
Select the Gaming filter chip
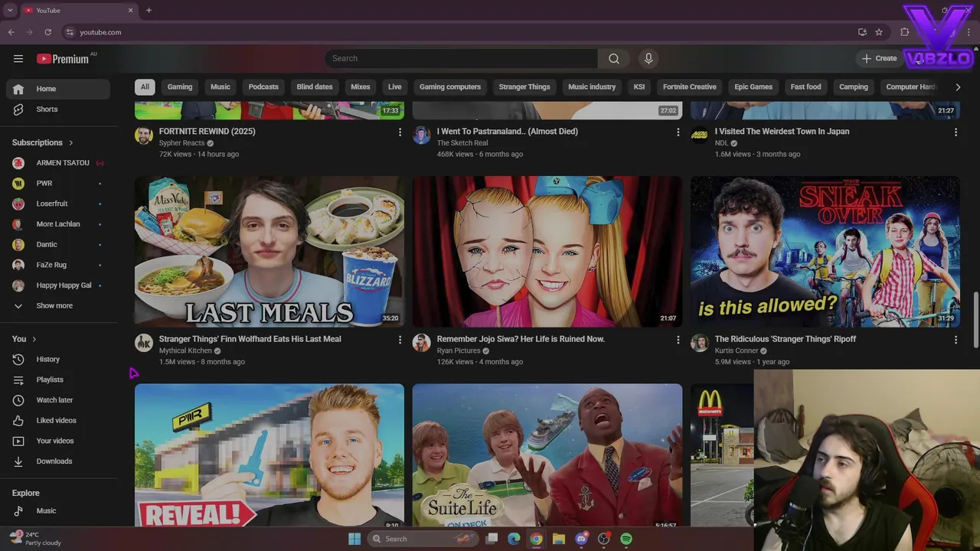180,86
